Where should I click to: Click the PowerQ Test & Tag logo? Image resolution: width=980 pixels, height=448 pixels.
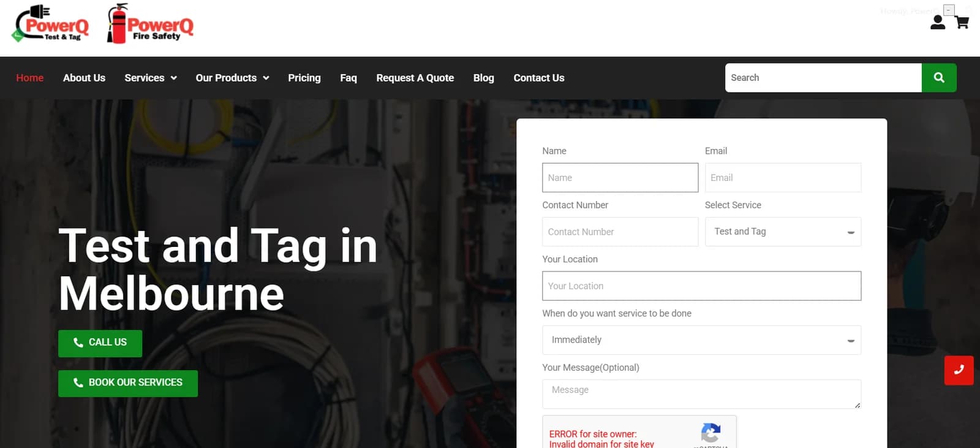[x=51, y=24]
